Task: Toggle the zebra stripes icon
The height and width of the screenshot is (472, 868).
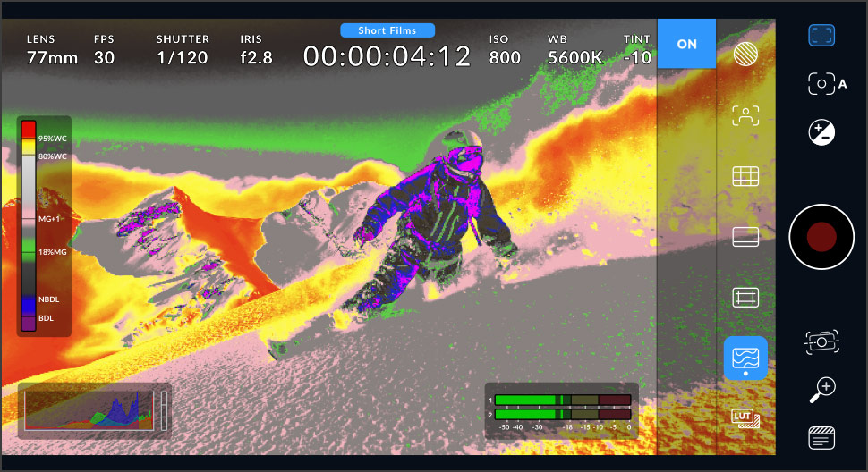Action: [745, 55]
